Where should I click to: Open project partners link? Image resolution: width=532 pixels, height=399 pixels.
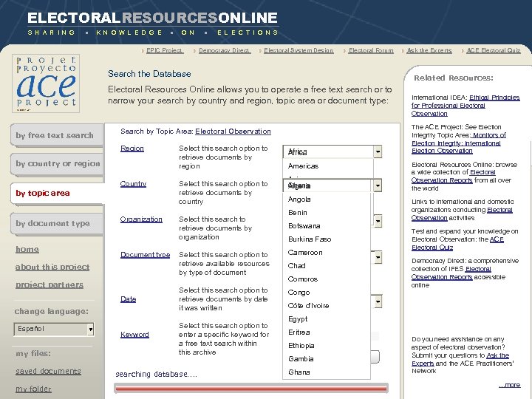click(x=50, y=284)
